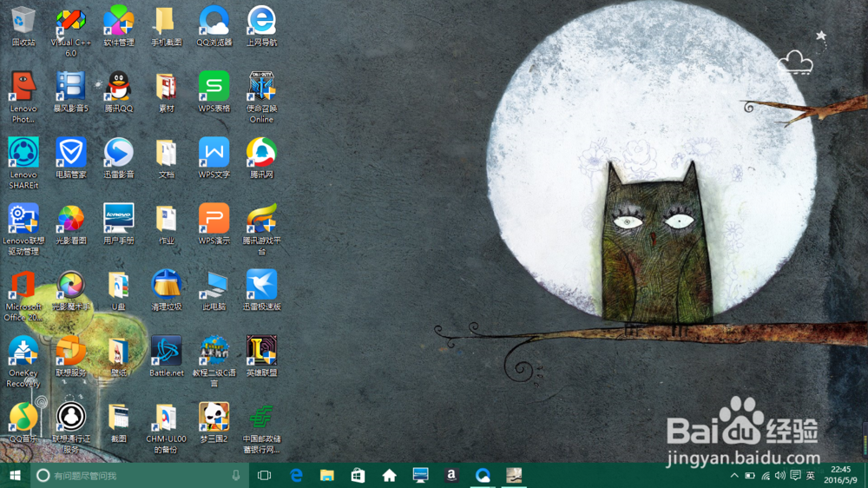868x488 pixels.
Task: Open OneKey Recovery shortcut
Action: click(x=23, y=362)
